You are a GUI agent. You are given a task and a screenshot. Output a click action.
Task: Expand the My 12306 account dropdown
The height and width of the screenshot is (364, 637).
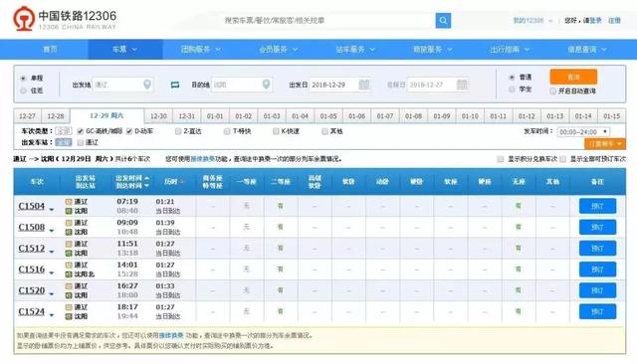click(532, 20)
